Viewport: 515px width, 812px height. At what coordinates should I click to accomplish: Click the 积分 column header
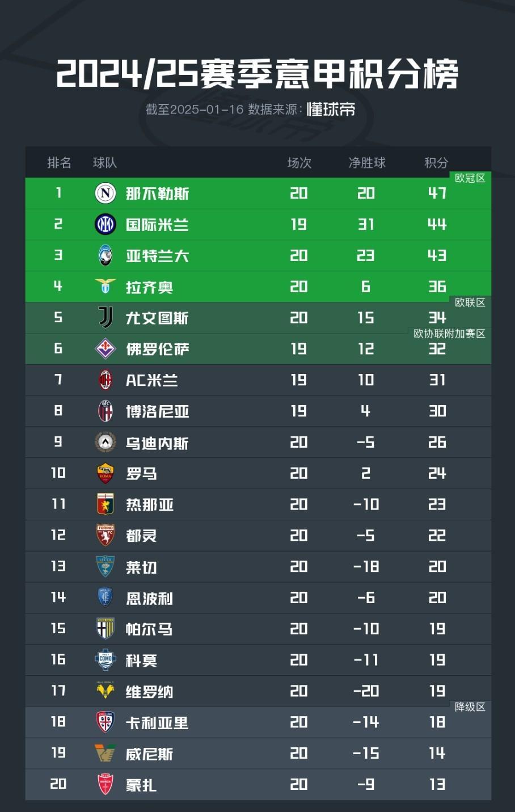pos(436,163)
